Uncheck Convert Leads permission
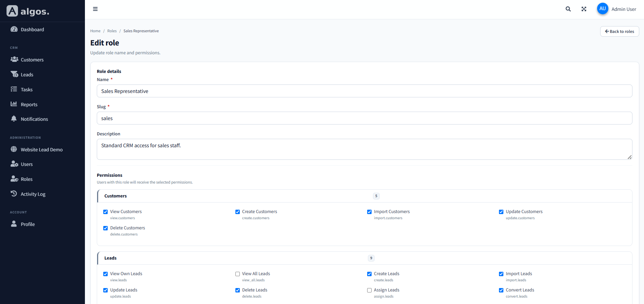Image resolution: width=644 pixels, height=304 pixels. click(501, 290)
